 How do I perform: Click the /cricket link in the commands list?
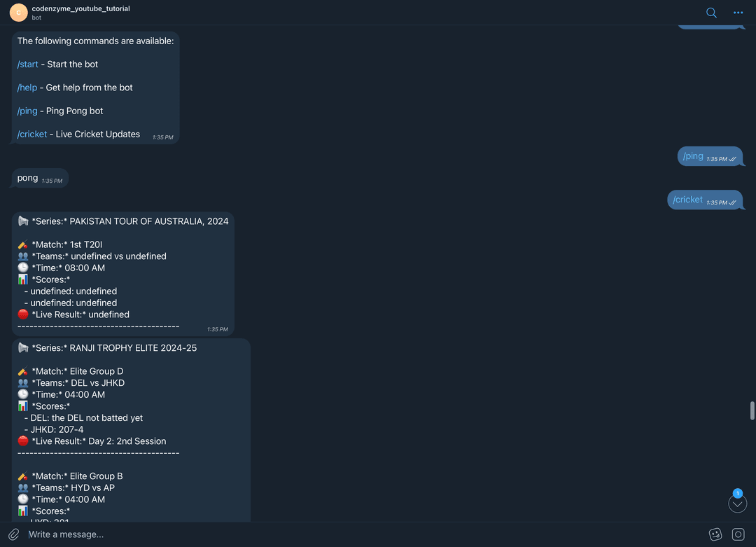pyautogui.click(x=31, y=134)
